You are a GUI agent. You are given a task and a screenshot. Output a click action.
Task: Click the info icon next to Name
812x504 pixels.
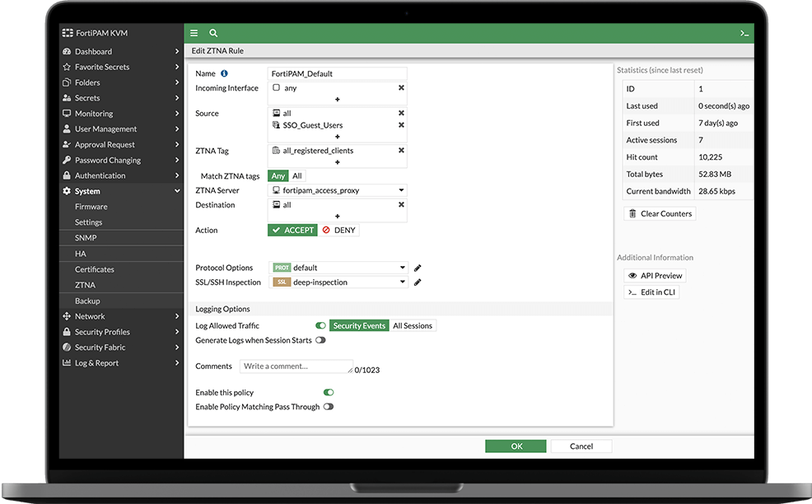click(x=224, y=73)
